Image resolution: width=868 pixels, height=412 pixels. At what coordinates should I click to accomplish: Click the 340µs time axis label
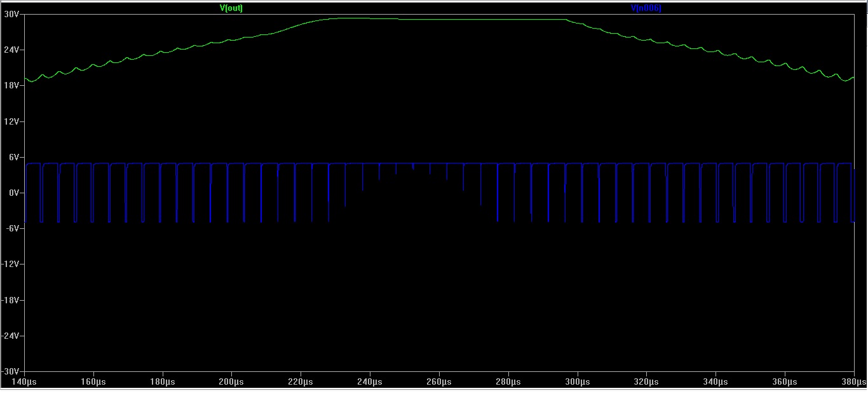click(715, 381)
